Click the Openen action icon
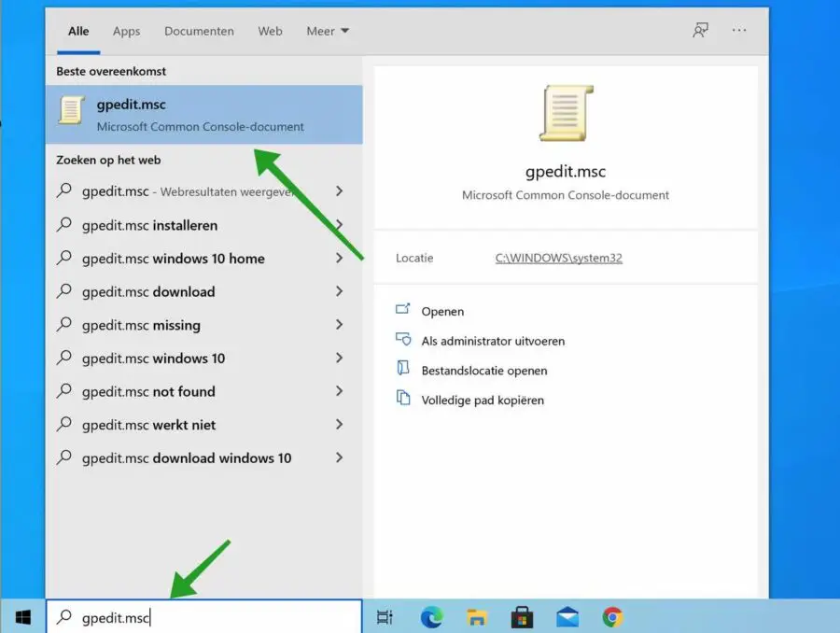Viewport: 840px width, 633px height. pyautogui.click(x=403, y=309)
